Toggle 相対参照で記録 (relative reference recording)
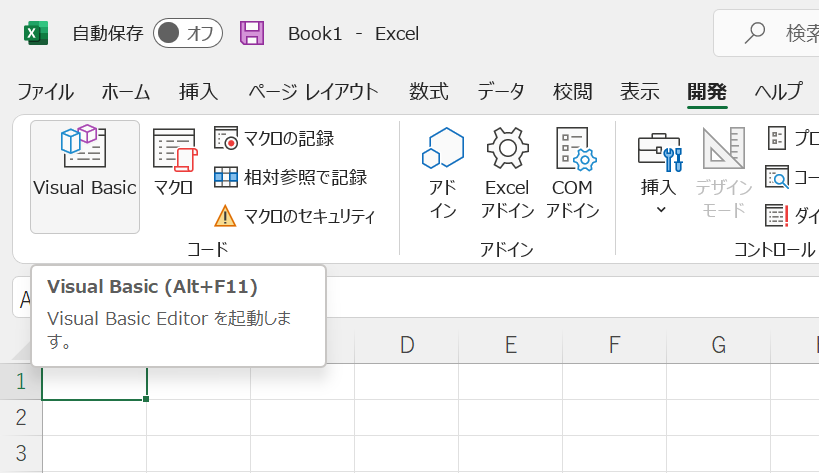The image size is (819, 473). point(290,177)
